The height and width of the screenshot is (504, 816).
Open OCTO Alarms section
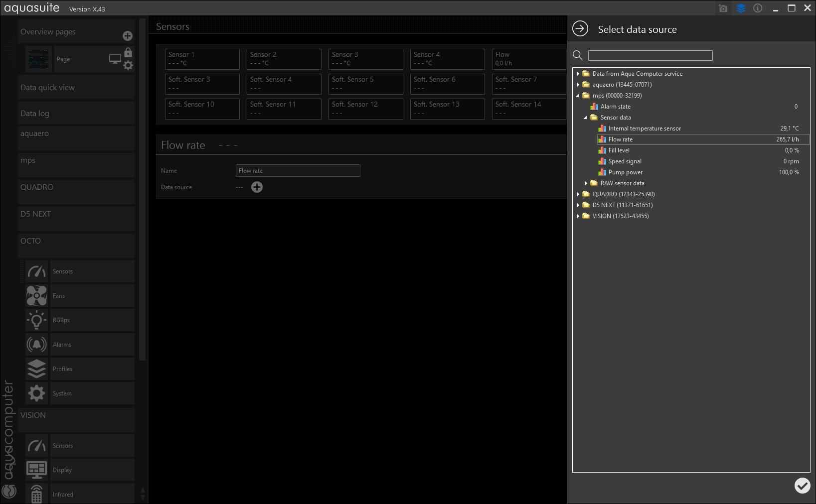point(80,345)
